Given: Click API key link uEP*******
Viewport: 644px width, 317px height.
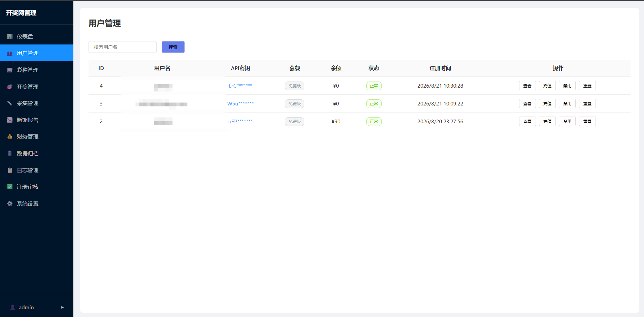Looking at the screenshot, I should 240,121.
